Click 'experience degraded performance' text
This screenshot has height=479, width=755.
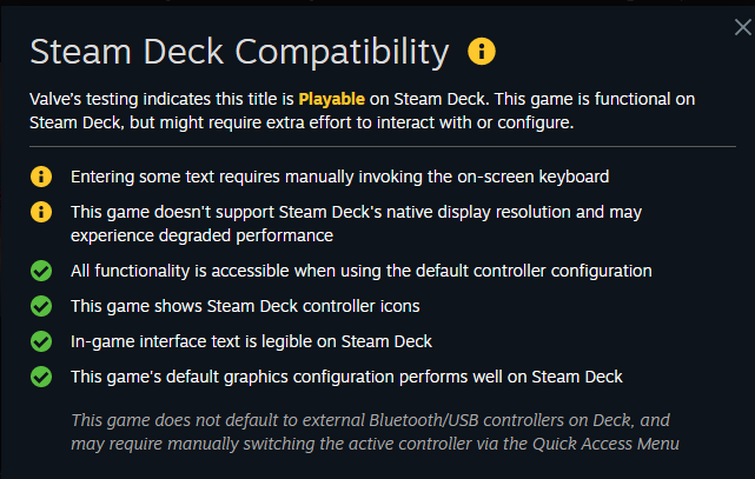[202, 235]
